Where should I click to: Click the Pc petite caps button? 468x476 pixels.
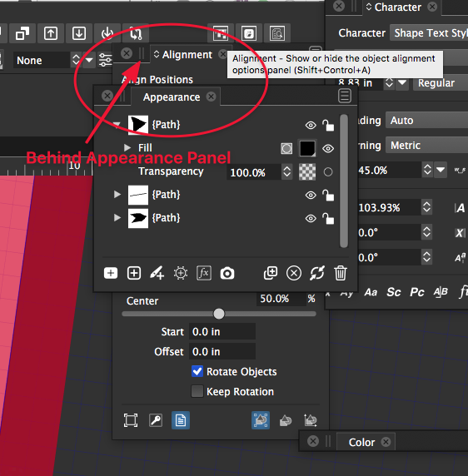[416, 292]
